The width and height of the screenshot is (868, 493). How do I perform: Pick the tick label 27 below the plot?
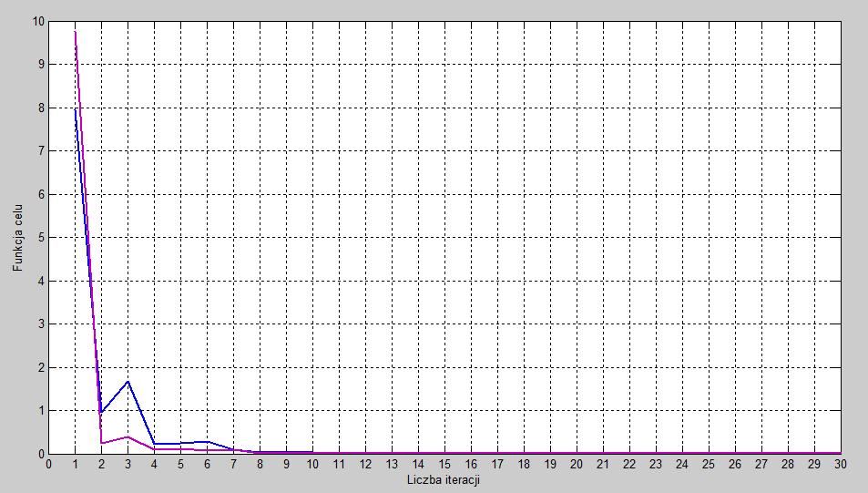coord(761,465)
